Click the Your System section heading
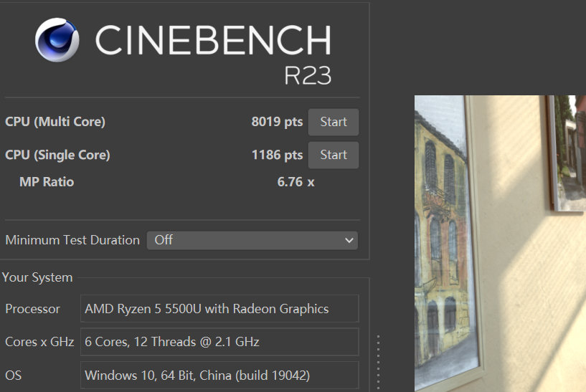The height and width of the screenshot is (392, 586). tap(37, 277)
